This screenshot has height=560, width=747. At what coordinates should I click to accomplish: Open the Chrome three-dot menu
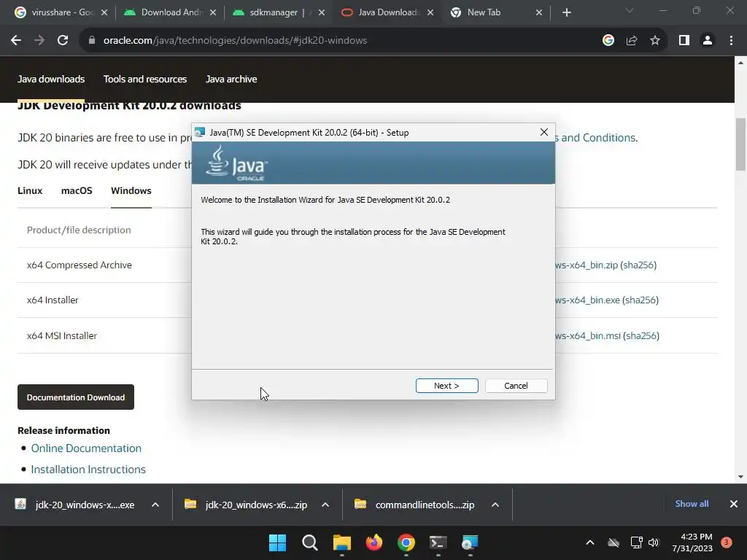731,41
